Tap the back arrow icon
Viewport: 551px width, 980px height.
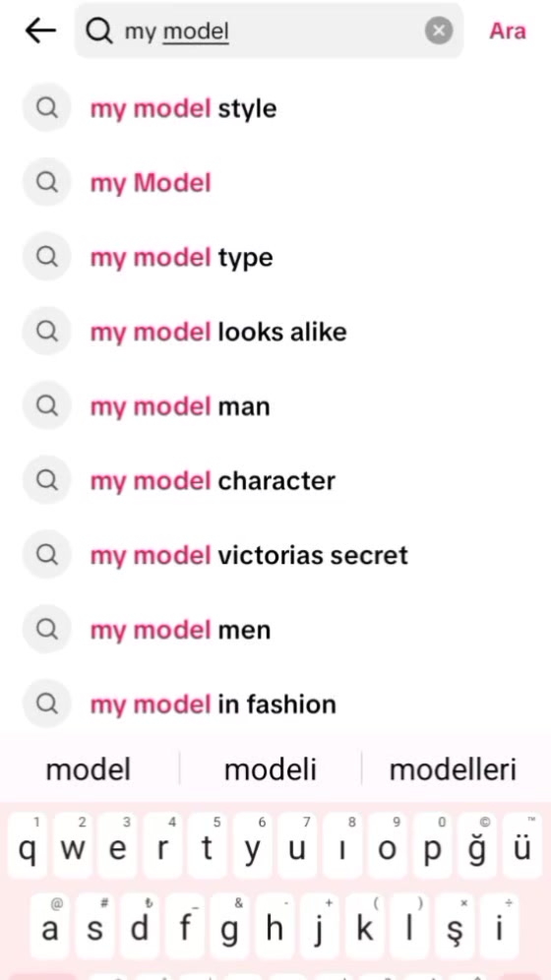(40, 31)
